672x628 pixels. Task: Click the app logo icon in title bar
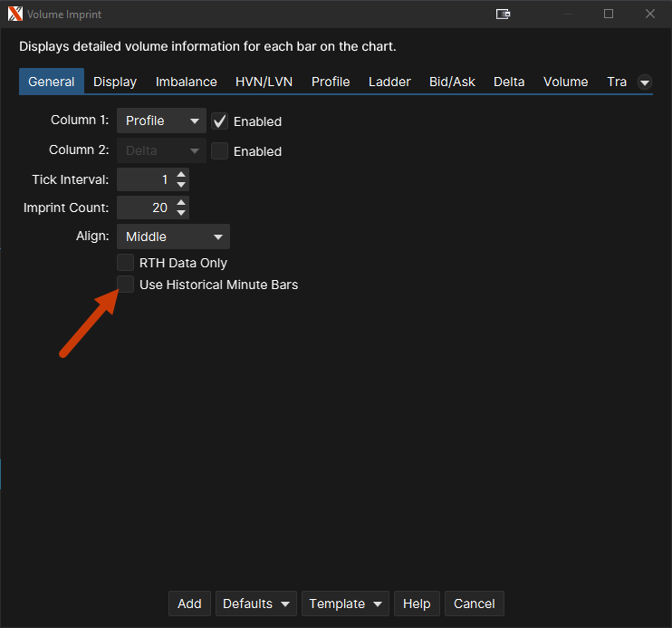click(x=15, y=14)
